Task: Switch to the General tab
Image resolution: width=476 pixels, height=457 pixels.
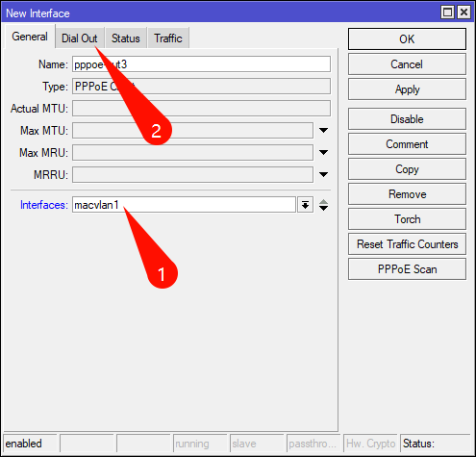Action: [30, 37]
